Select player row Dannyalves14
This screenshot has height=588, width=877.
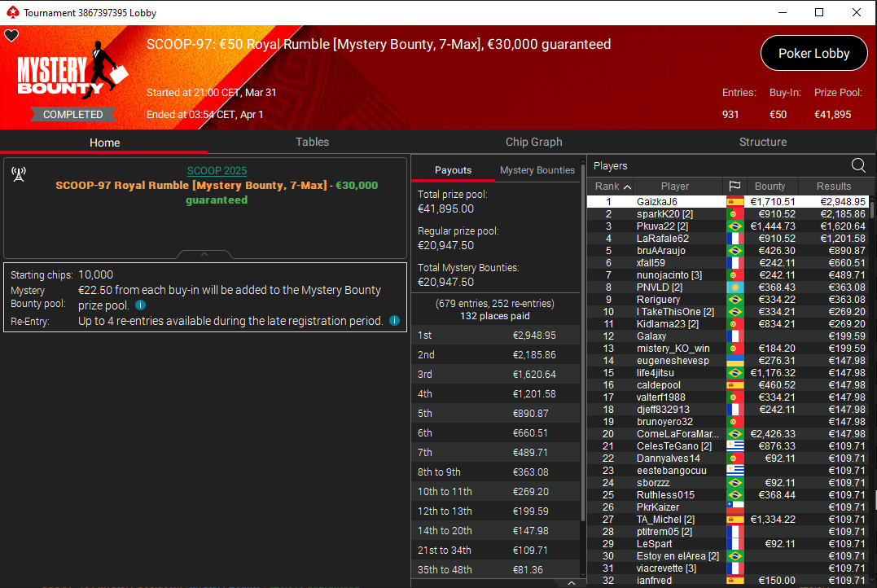[x=728, y=459]
